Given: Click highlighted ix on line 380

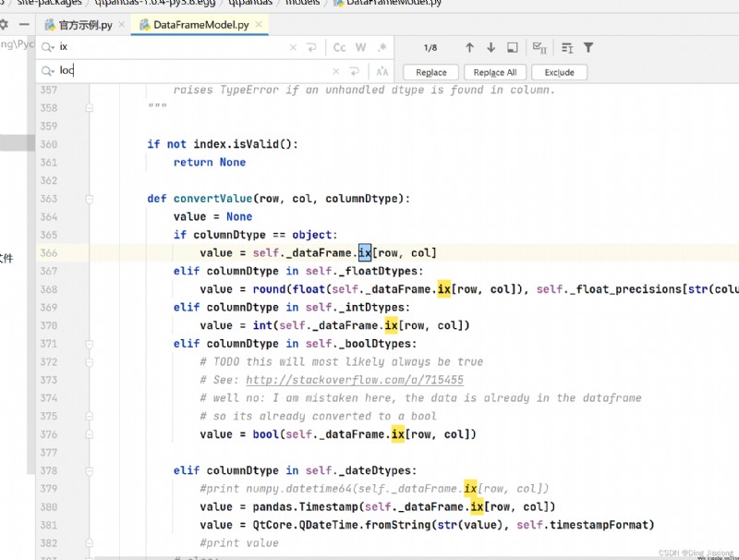Looking at the screenshot, I should [477, 506].
